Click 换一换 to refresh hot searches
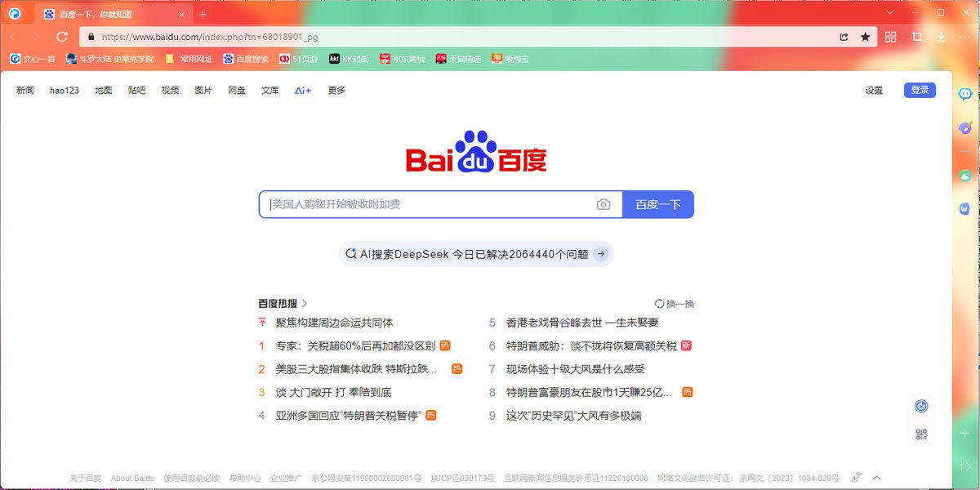This screenshot has height=490, width=980. click(x=673, y=302)
